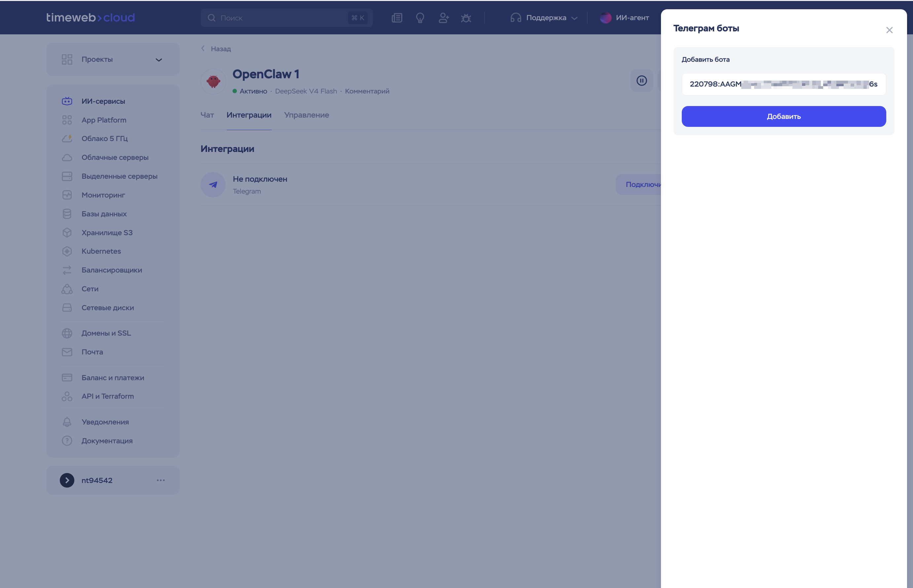Click the search magnifier icon
This screenshot has width=913, height=588.
211,18
